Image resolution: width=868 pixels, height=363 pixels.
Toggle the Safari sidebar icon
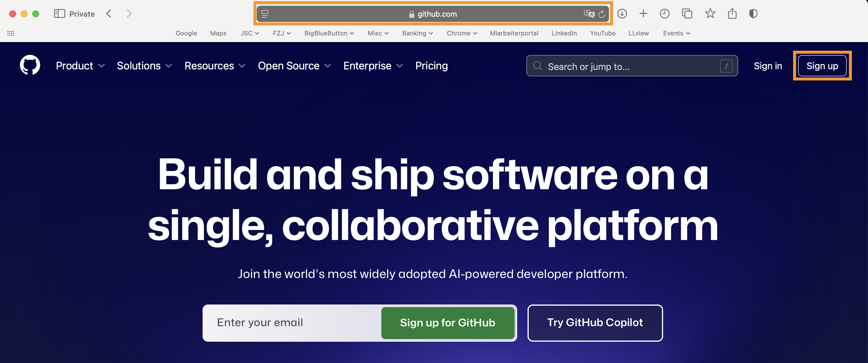point(59,14)
